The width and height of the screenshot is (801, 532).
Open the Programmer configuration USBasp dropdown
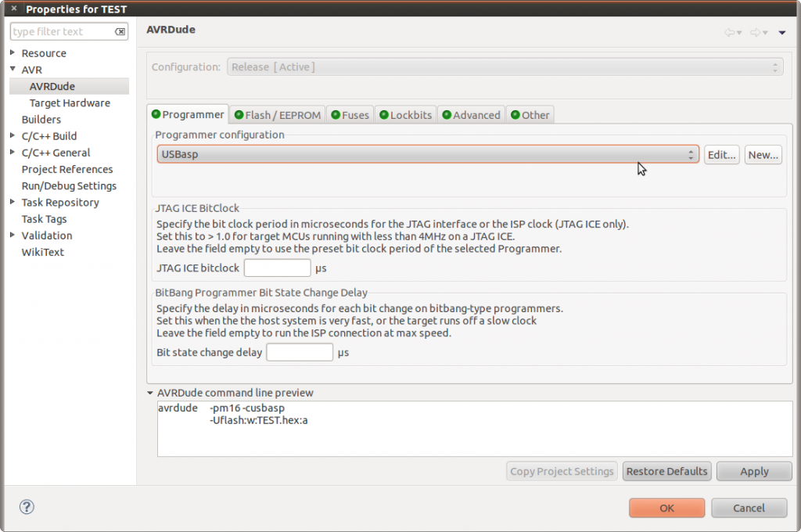click(x=691, y=154)
